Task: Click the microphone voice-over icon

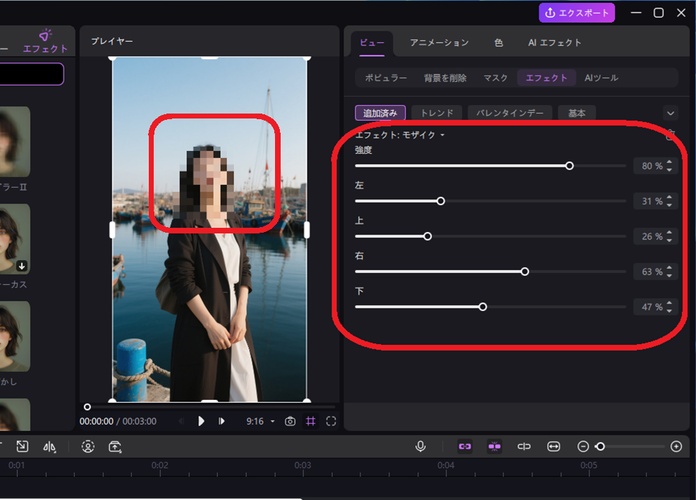Action: (420, 446)
